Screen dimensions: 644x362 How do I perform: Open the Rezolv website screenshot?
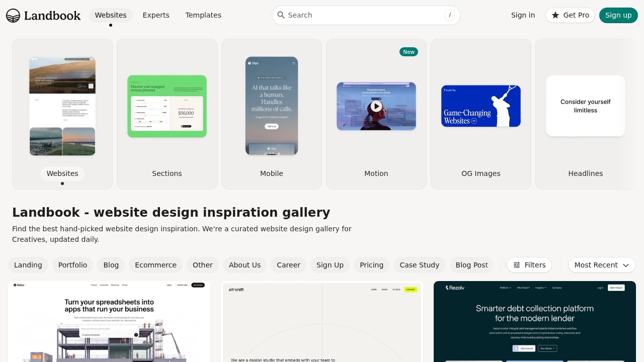(535, 322)
